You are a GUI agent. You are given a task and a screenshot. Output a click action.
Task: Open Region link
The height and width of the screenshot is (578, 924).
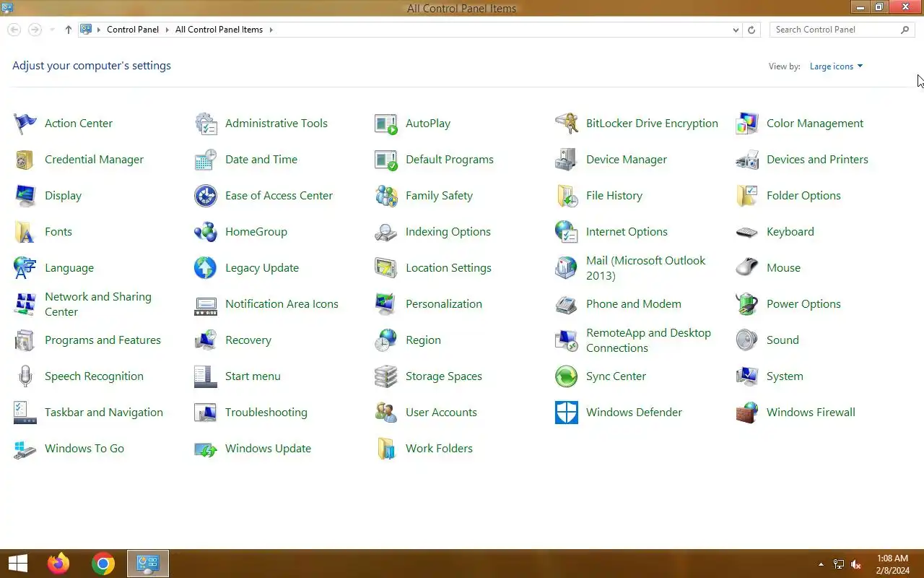click(423, 340)
